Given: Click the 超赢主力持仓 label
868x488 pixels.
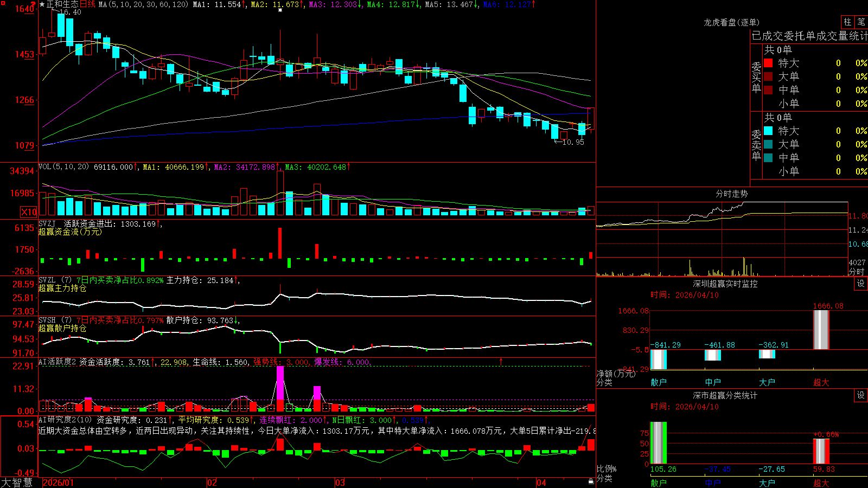Looking at the screenshot, I should 62,288.
